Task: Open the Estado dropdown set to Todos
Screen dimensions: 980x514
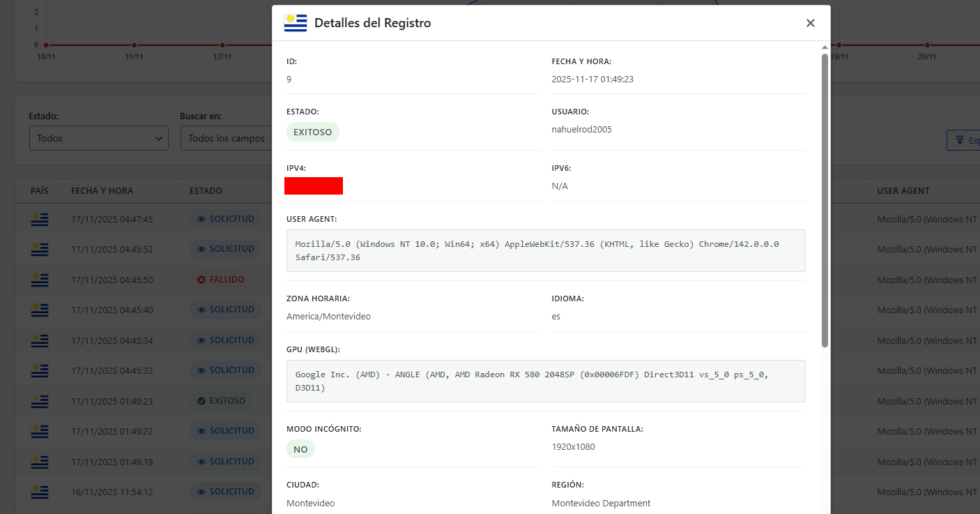Action: [x=98, y=138]
